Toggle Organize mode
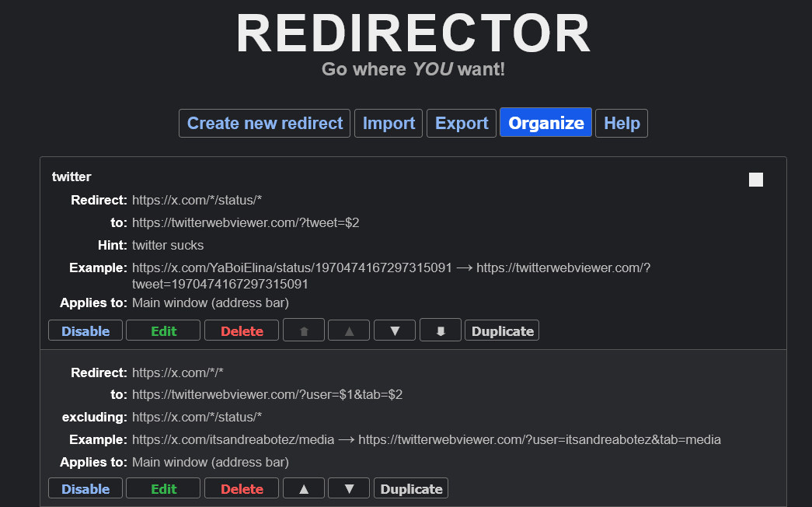This screenshot has height=507, width=812. tap(545, 123)
